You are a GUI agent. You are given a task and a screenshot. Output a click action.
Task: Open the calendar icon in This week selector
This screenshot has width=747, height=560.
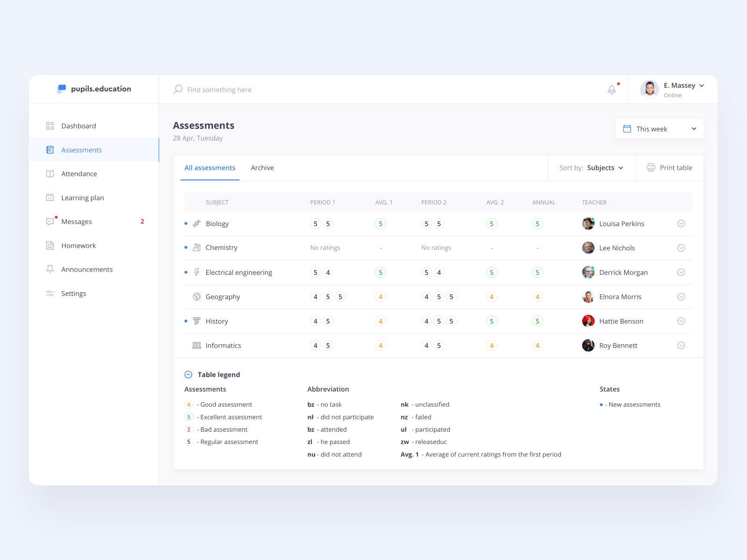click(627, 128)
